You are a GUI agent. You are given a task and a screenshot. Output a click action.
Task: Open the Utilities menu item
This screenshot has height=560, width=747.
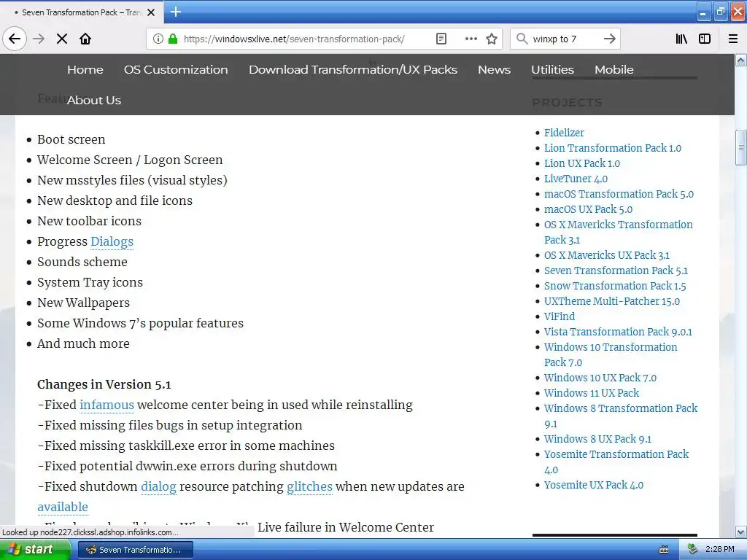(553, 69)
